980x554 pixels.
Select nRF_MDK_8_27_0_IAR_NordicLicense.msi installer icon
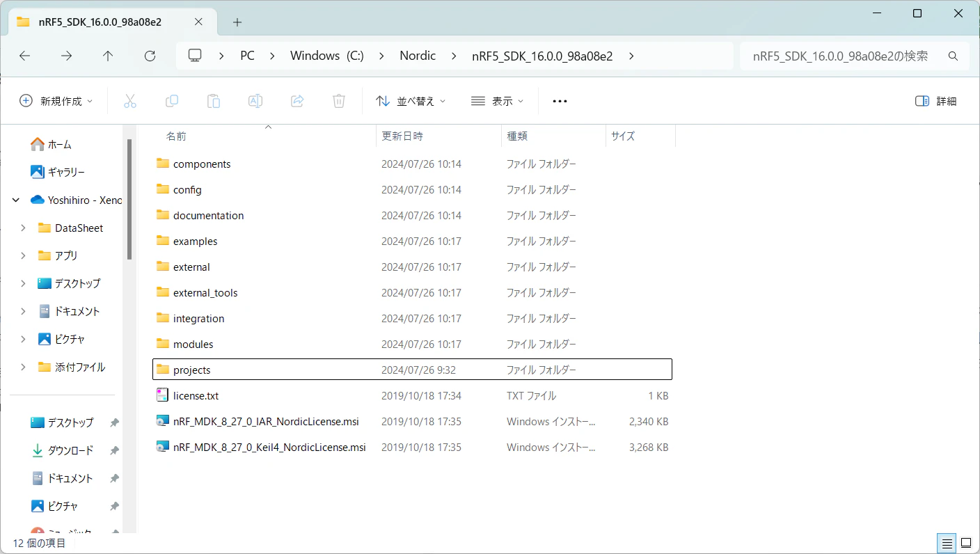[163, 421]
